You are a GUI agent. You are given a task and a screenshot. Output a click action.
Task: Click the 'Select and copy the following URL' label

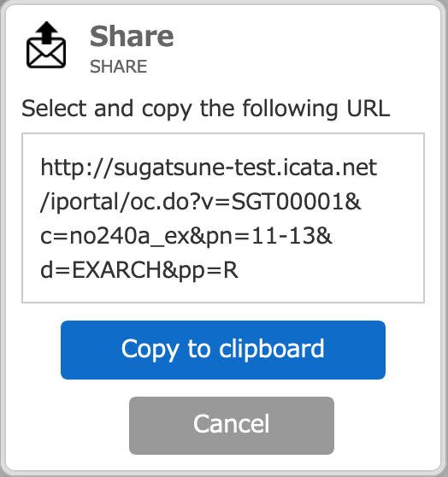point(206,109)
